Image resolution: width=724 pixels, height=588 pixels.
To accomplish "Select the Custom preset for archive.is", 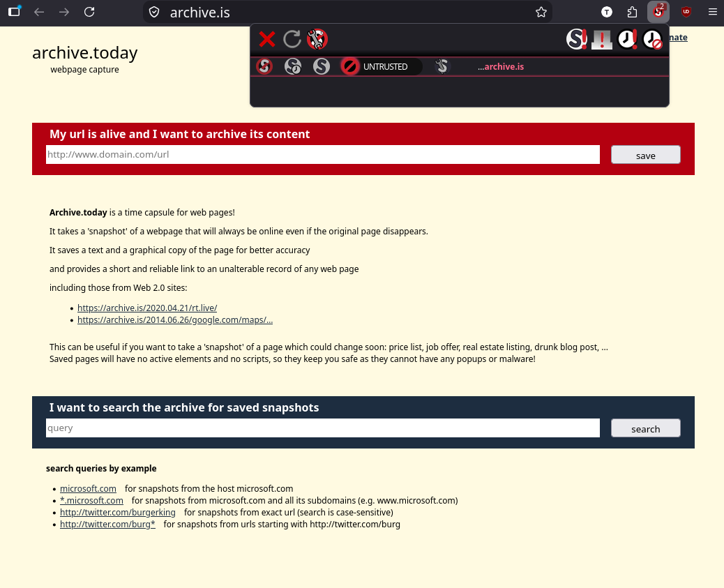I will point(442,66).
